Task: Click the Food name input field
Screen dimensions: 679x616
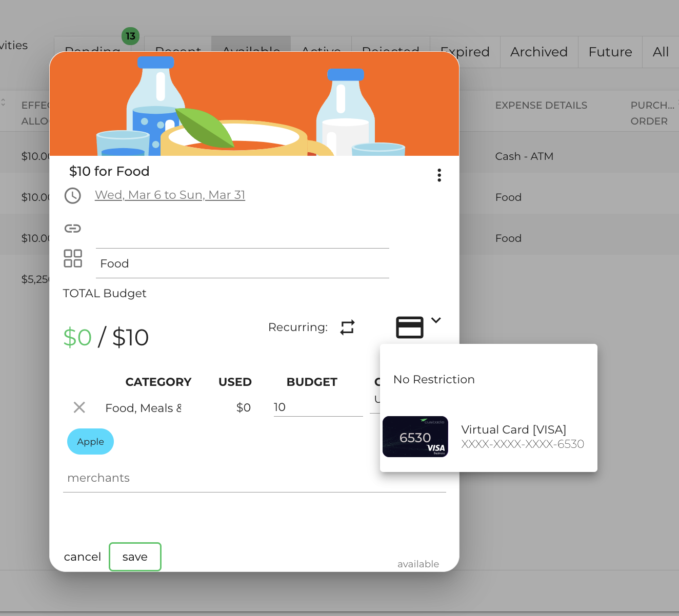Action: [243, 263]
